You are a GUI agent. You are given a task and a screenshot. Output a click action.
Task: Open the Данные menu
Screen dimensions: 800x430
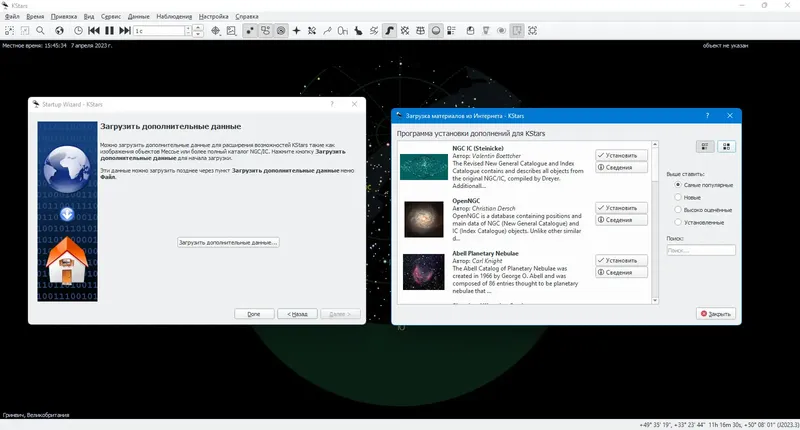pyautogui.click(x=139, y=16)
